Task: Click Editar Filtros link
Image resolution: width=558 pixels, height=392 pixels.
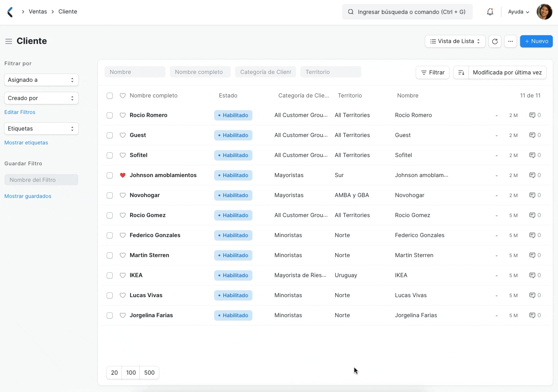Action: (20, 112)
